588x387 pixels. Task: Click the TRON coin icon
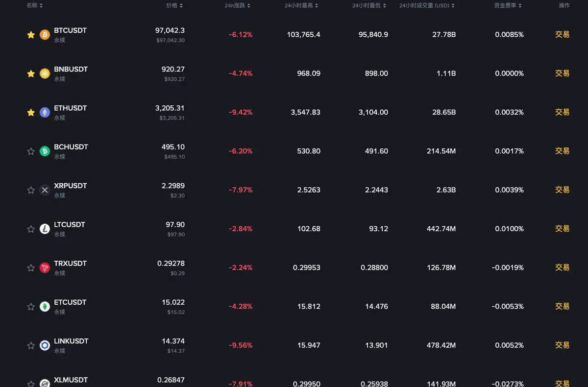point(45,267)
